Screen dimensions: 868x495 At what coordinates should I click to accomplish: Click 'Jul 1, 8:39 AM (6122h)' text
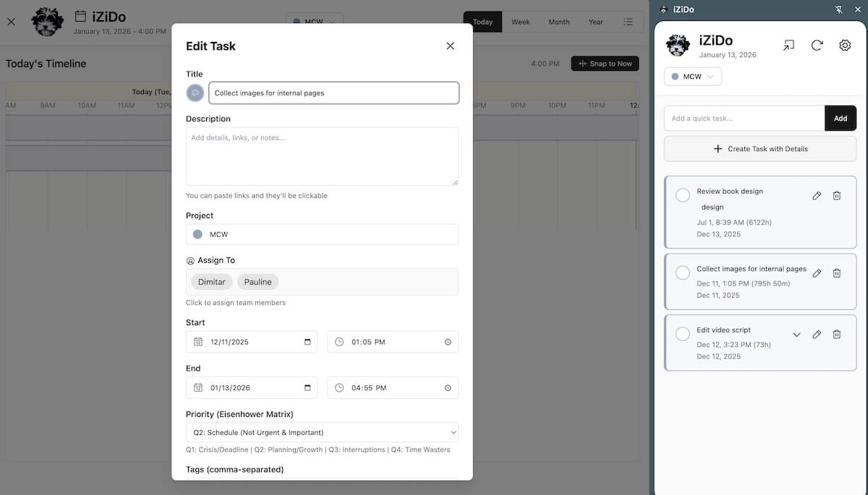click(x=734, y=223)
